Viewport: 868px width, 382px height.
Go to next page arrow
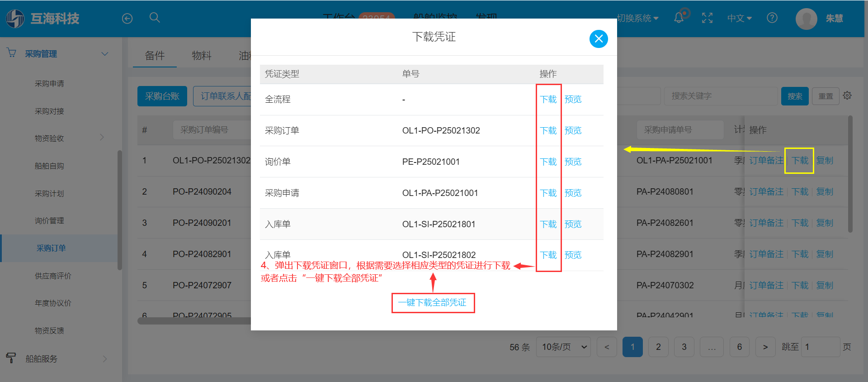click(x=765, y=347)
